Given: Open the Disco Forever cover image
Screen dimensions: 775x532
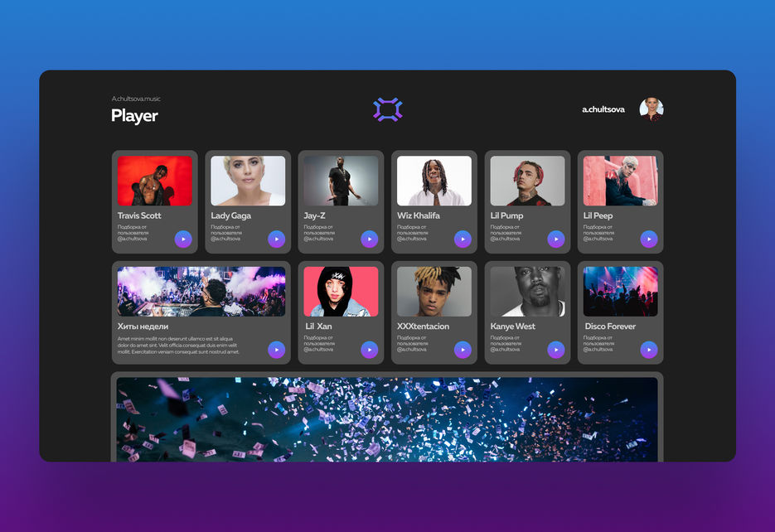Looking at the screenshot, I should coord(620,292).
